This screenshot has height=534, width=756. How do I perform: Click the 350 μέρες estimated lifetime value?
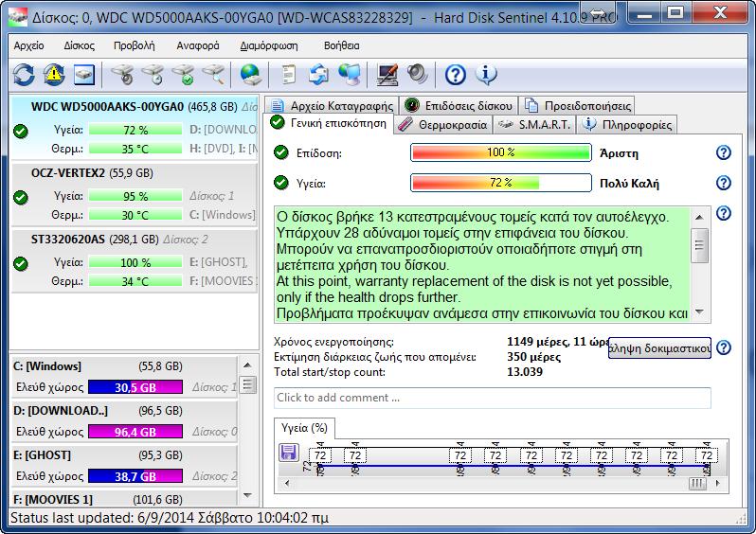[x=533, y=357]
